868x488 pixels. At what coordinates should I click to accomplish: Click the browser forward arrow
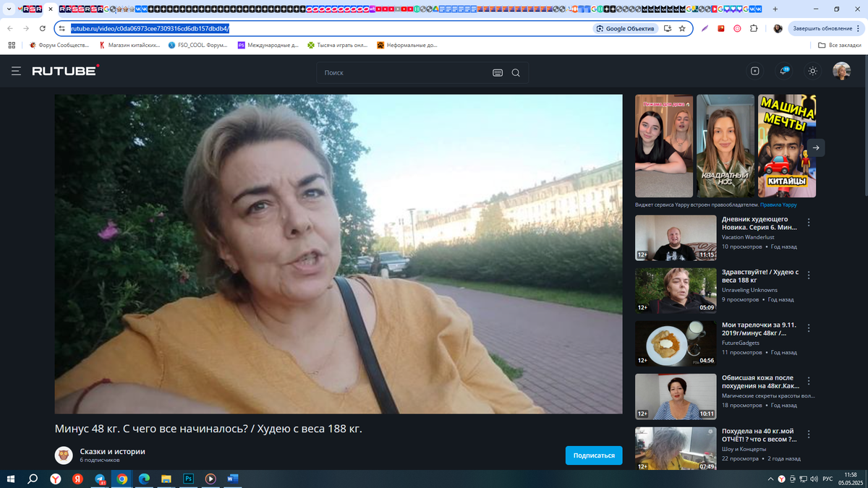coord(26,28)
